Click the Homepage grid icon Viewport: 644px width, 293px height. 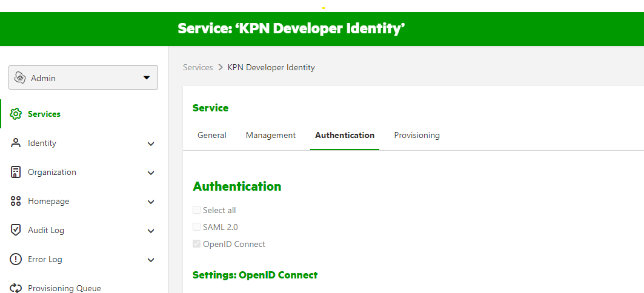click(x=16, y=201)
